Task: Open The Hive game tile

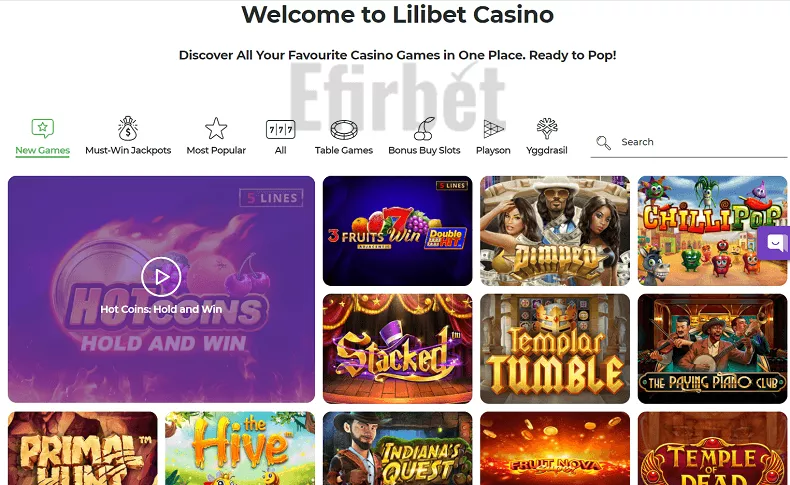Action: tap(240, 448)
